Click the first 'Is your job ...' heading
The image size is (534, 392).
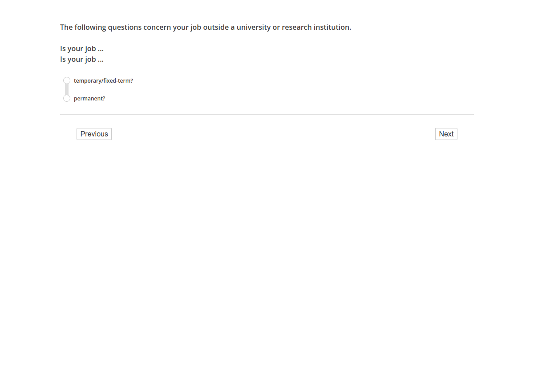pyautogui.click(x=82, y=48)
